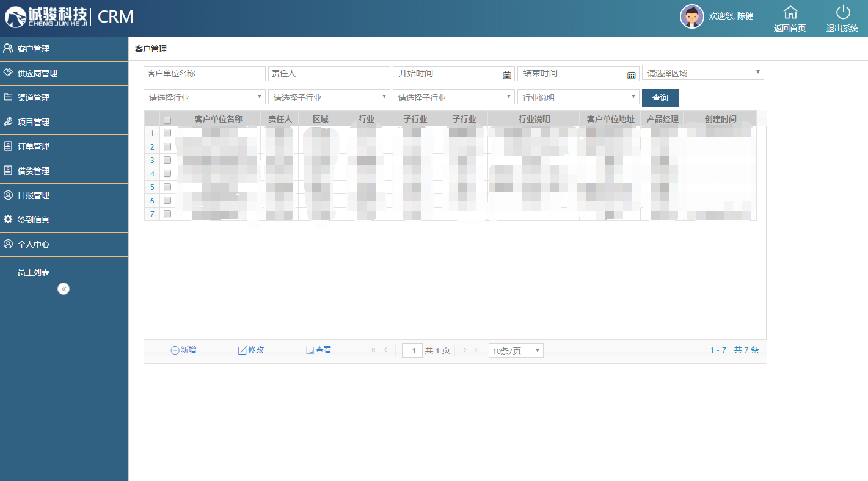Open the 结束时间 calendar picker icon
The height and width of the screenshot is (481, 868).
click(x=631, y=74)
